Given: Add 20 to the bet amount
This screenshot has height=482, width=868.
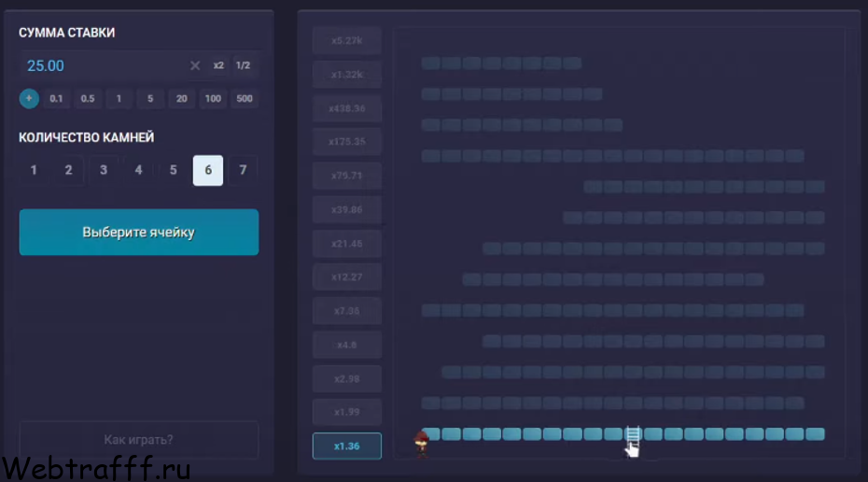Looking at the screenshot, I should (182, 99).
